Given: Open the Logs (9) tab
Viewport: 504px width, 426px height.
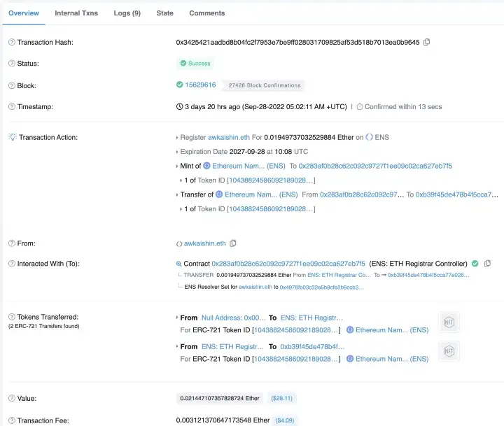Looking at the screenshot, I should pos(127,13).
